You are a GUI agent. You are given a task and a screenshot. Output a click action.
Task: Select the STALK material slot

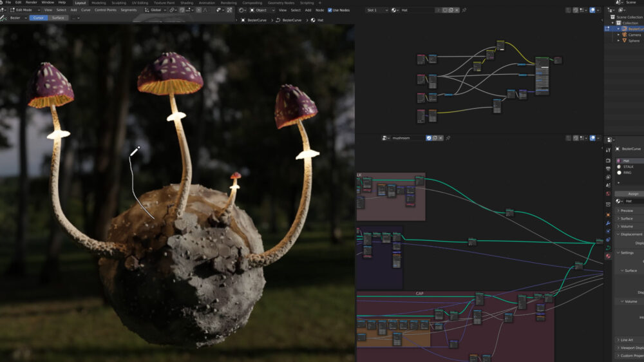click(x=629, y=167)
